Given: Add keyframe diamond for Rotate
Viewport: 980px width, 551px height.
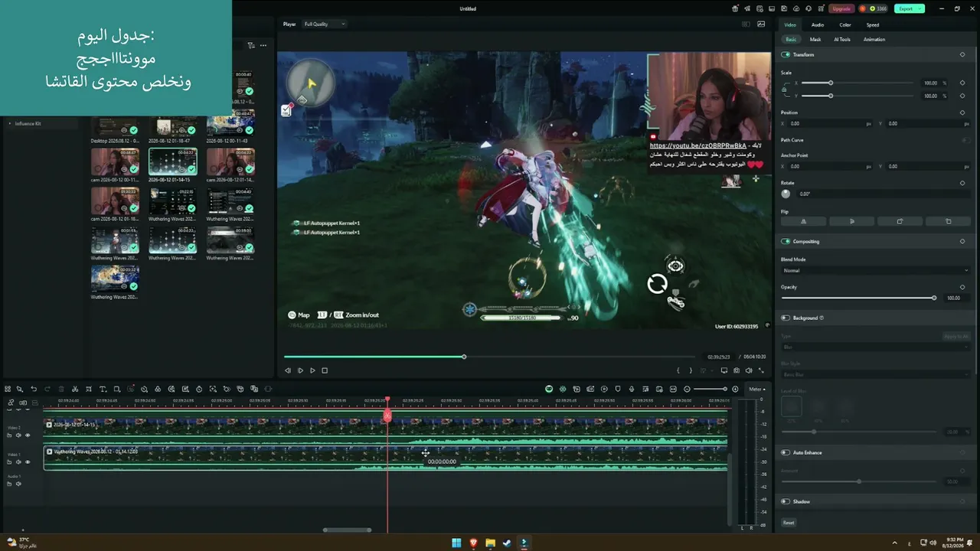Looking at the screenshot, I should coord(962,183).
